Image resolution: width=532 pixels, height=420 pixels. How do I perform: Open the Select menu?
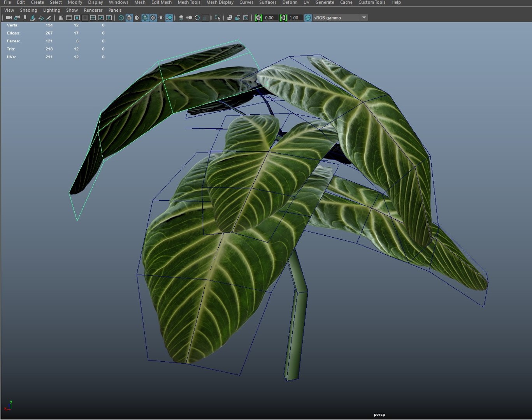56,2
